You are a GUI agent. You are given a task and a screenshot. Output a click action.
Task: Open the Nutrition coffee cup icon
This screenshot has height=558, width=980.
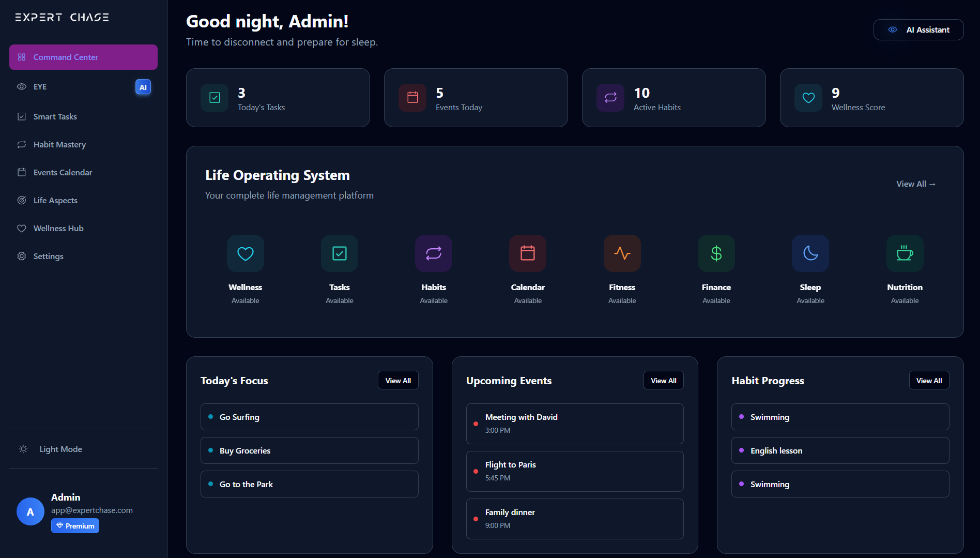click(905, 253)
